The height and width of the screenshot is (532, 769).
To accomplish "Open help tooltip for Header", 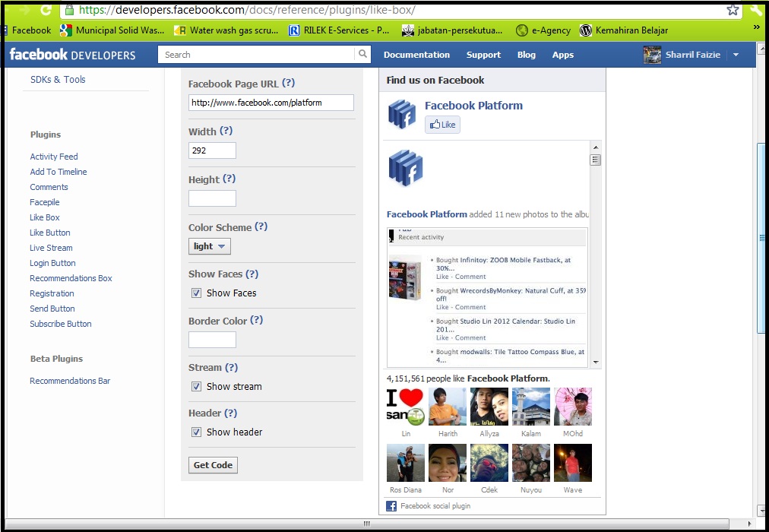I will (x=230, y=413).
